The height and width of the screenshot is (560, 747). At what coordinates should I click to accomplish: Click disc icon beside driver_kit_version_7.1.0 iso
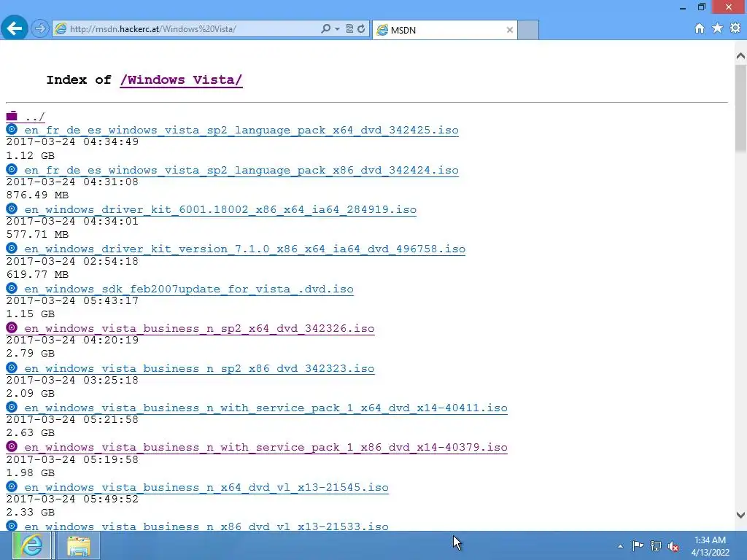click(x=12, y=248)
